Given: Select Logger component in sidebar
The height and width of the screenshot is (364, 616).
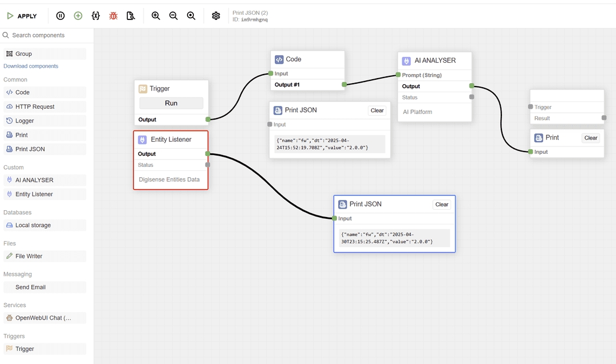Looking at the screenshot, I should coord(45,121).
